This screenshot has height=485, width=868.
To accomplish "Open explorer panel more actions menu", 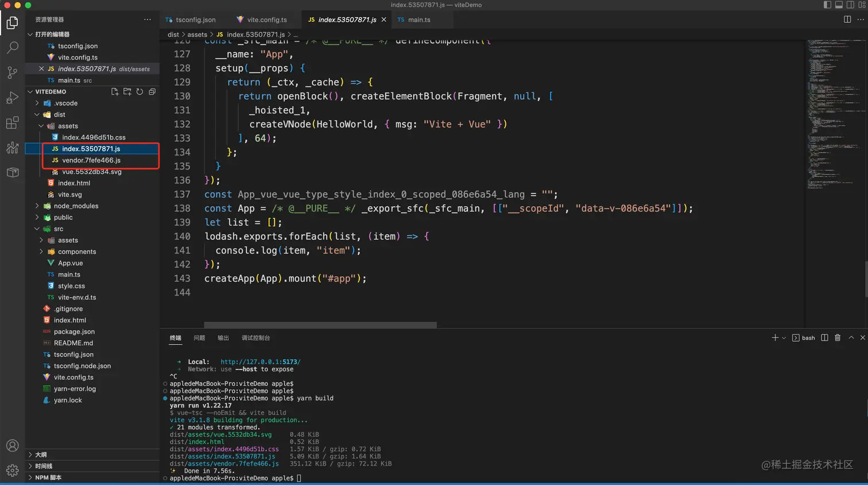I will (148, 20).
